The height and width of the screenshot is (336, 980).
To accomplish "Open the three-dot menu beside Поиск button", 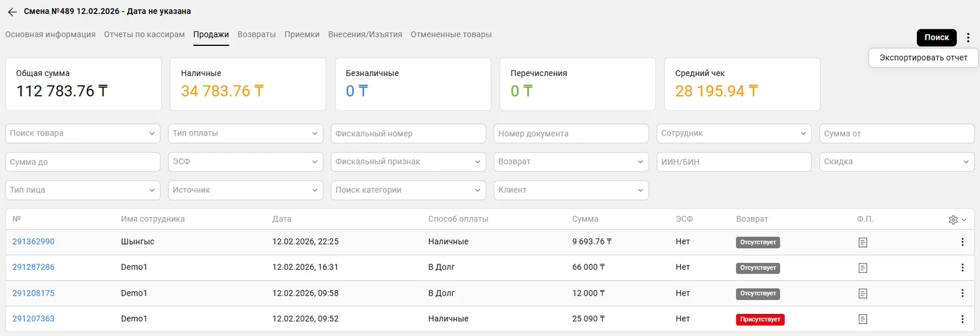I will (x=968, y=37).
